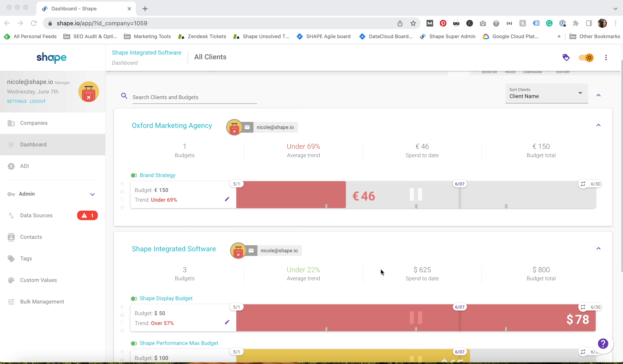Click the mail icon for Shape Integrated Software

click(x=251, y=250)
